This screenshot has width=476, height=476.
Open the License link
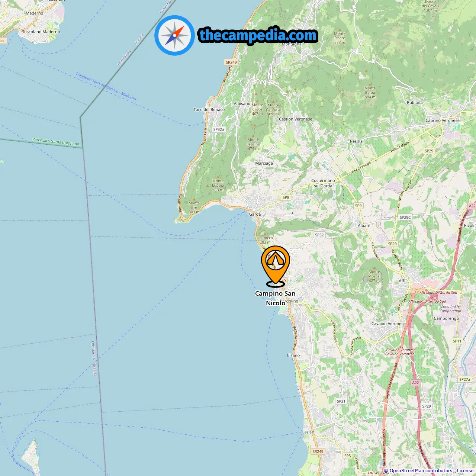click(x=465, y=471)
